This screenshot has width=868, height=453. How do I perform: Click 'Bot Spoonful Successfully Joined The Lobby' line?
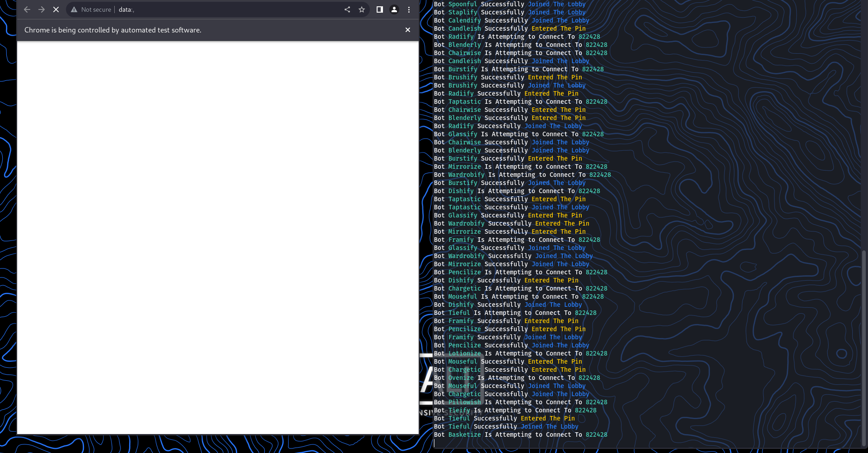(510, 4)
